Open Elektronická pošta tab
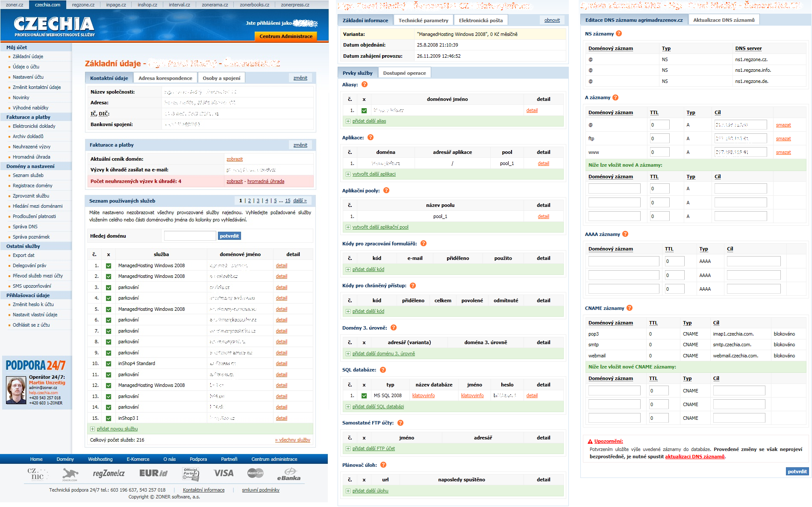This screenshot has height=507, width=812. click(x=481, y=20)
